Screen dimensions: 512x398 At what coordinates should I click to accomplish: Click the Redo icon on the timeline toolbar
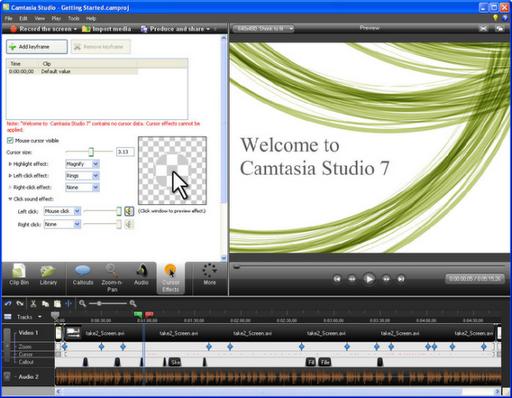pyautogui.click(x=20, y=304)
